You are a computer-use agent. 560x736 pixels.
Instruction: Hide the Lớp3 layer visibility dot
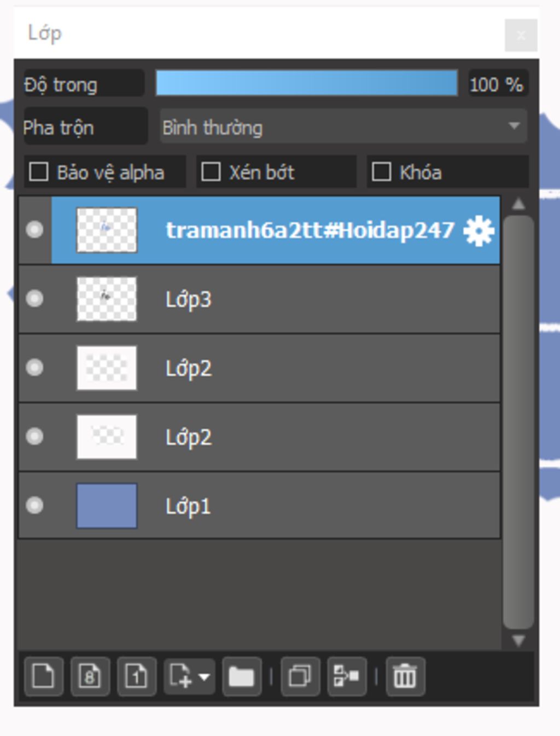34,299
